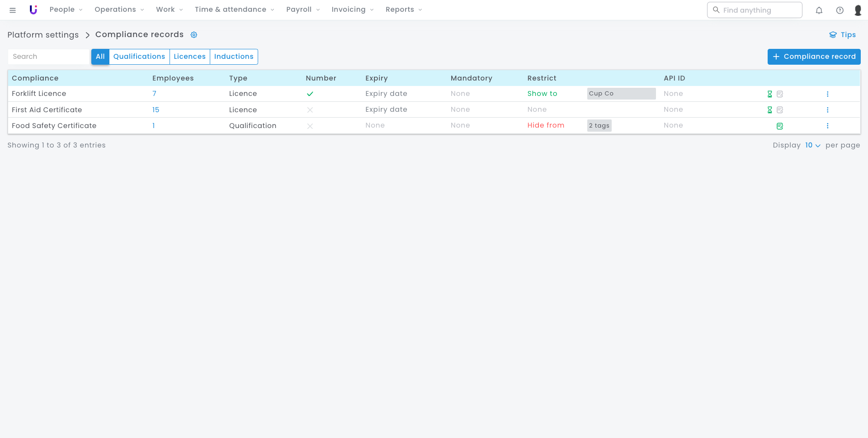Click the add Compliance record button
The width and height of the screenshot is (868, 438).
pos(814,57)
